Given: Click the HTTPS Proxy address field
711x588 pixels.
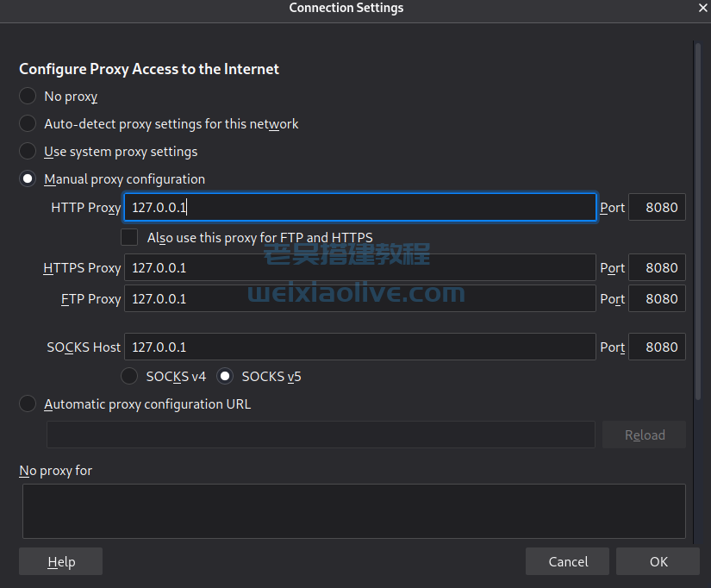Looking at the screenshot, I should [360, 267].
